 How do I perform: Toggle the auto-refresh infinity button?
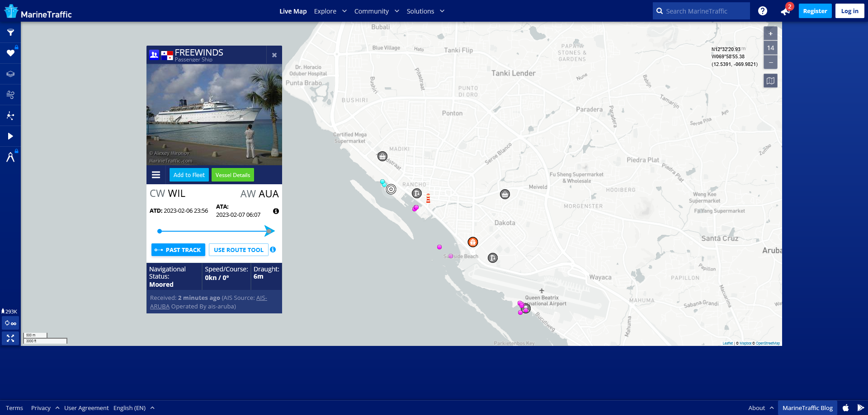coord(10,323)
